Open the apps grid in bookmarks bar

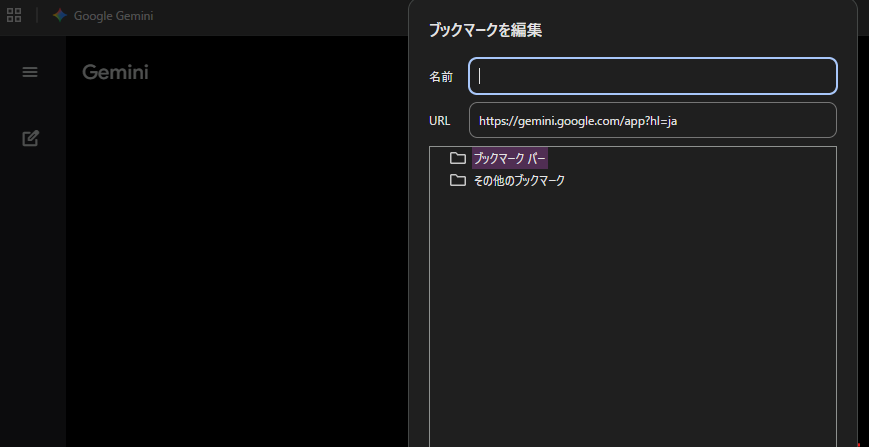[14, 16]
